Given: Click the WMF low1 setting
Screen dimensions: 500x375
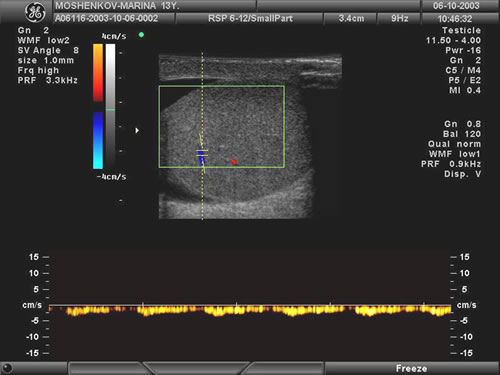Looking at the screenshot, I should click(x=455, y=154).
